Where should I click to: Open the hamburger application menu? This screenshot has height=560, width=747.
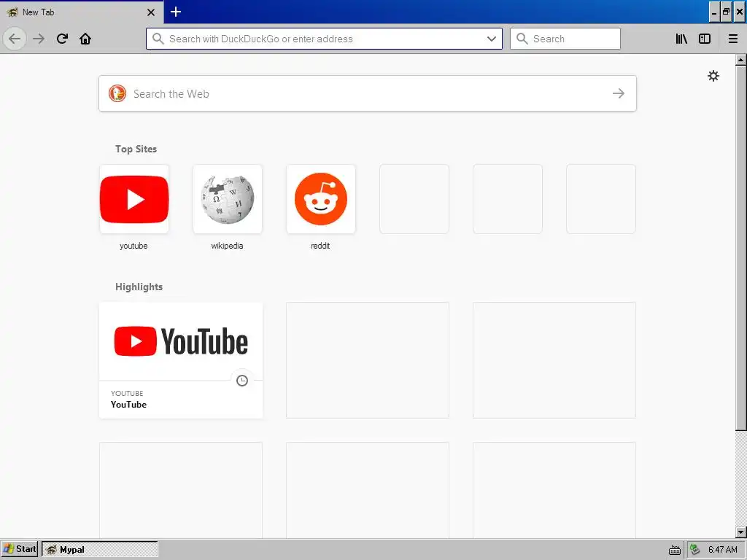click(x=733, y=39)
